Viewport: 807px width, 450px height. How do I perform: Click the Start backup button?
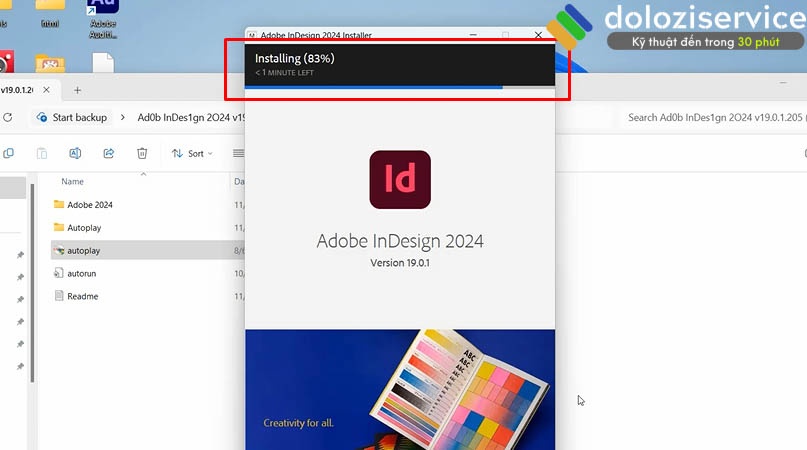pyautogui.click(x=72, y=117)
